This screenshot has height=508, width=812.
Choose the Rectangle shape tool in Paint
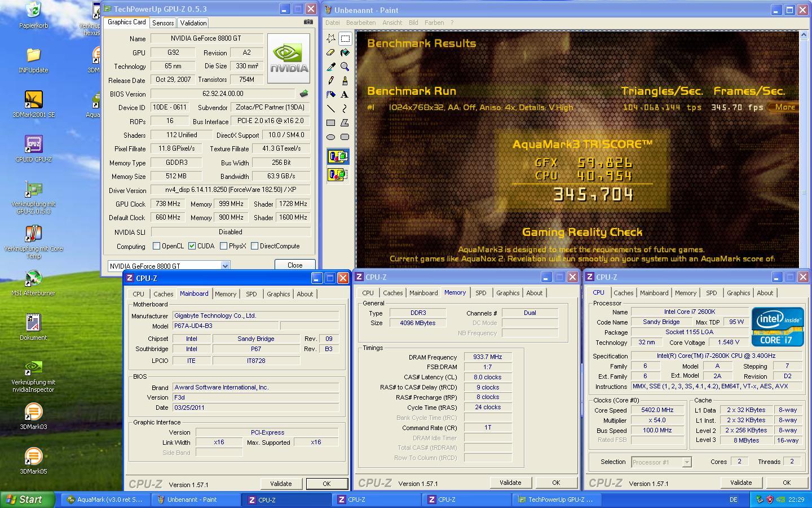[x=331, y=122]
